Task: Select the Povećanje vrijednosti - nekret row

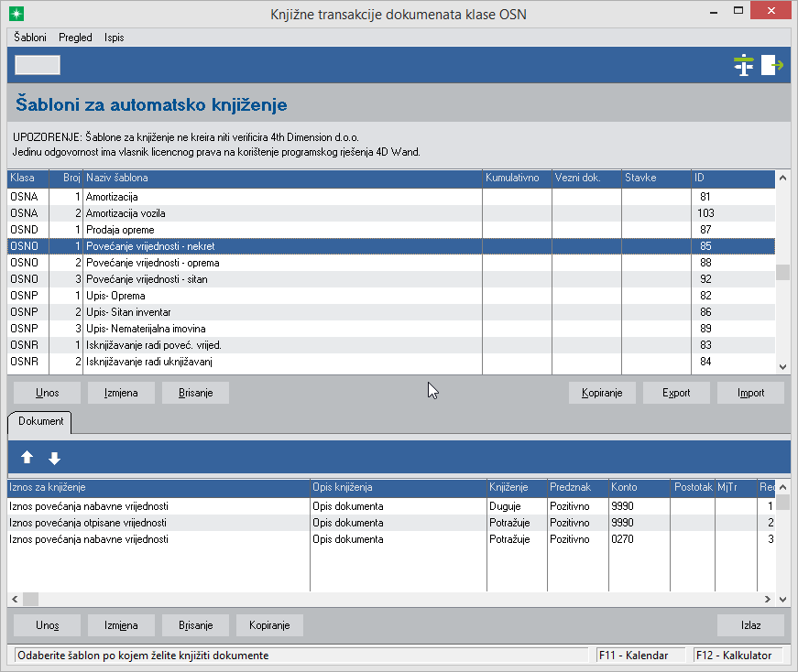Action: coord(391,246)
